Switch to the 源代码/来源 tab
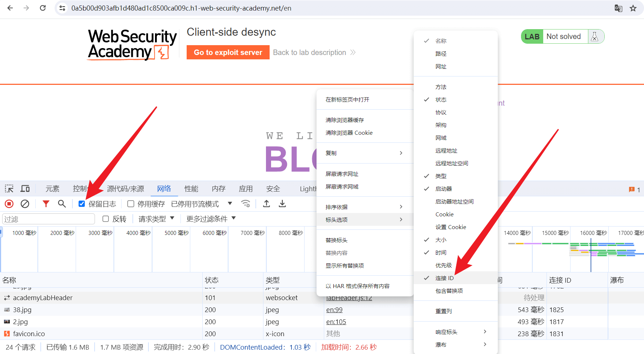Viewport: 644px width, 354px height. point(125,189)
